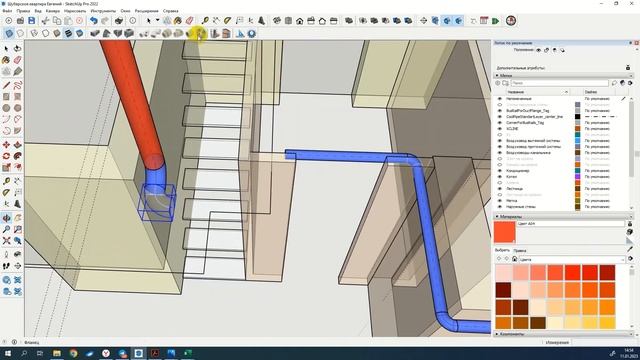Switch to the Правка tab in Materials
This screenshot has height=360, width=640.
[x=520, y=251]
